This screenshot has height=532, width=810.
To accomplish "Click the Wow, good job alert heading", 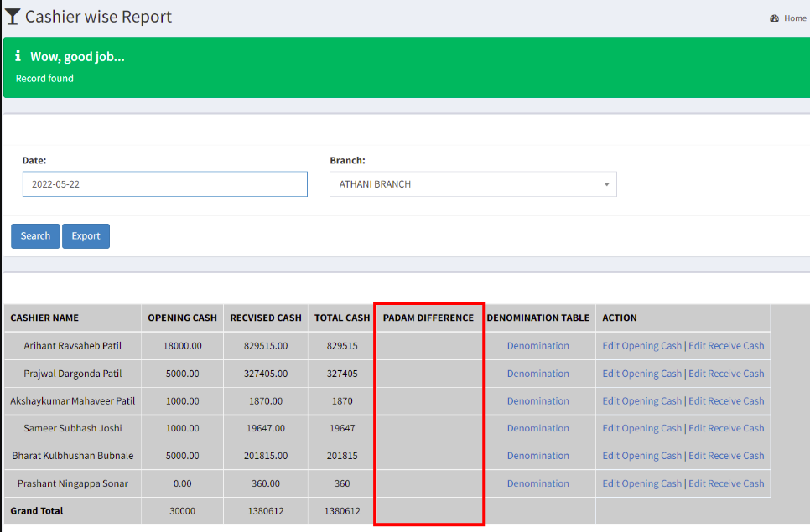I will 77,56.
